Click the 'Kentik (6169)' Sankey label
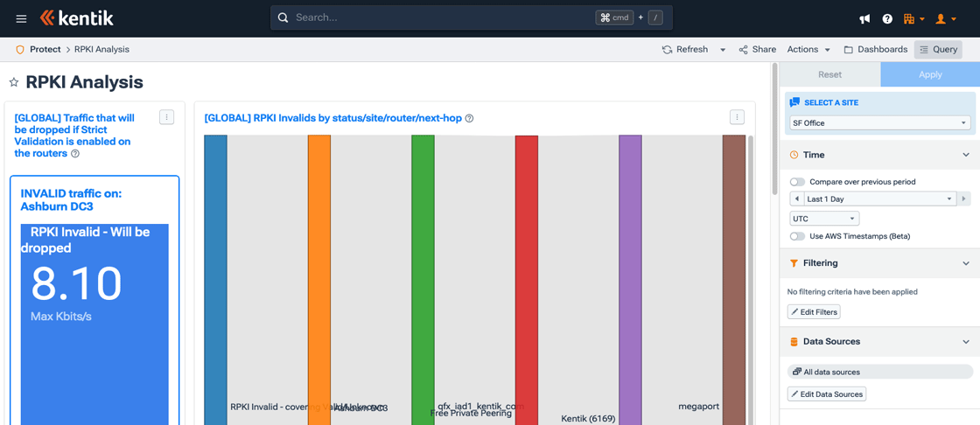This screenshot has width=980, height=425. (x=588, y=418)
